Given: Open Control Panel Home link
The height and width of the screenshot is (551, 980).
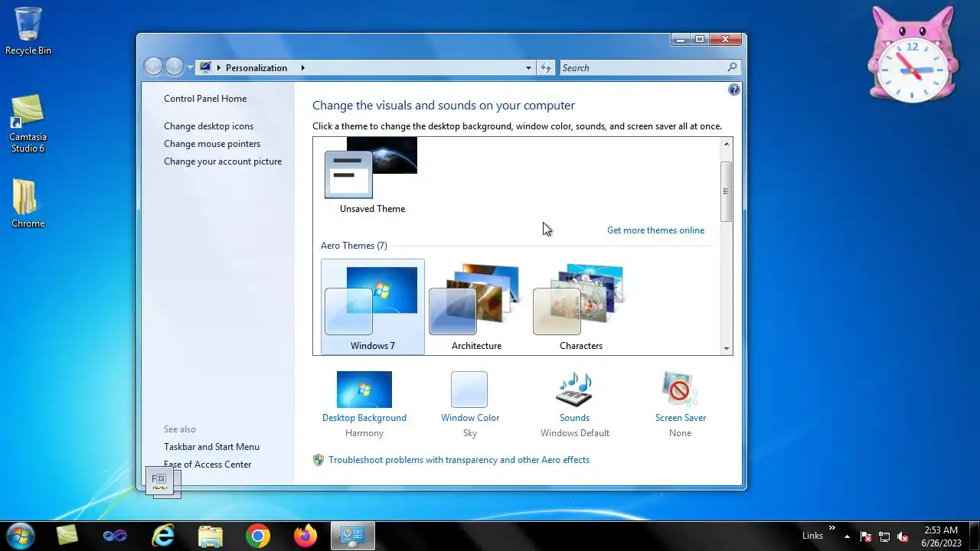Looking at the screenshot, I should 205,99.
